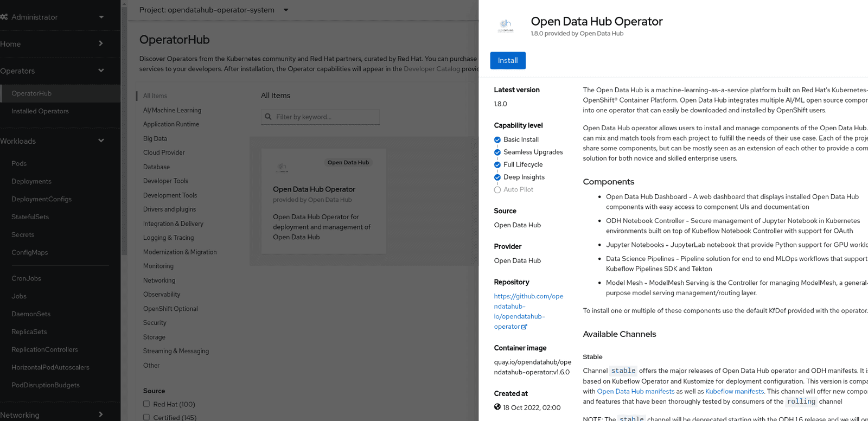Filter by Integration & Delivery category

tap(173, 224)
